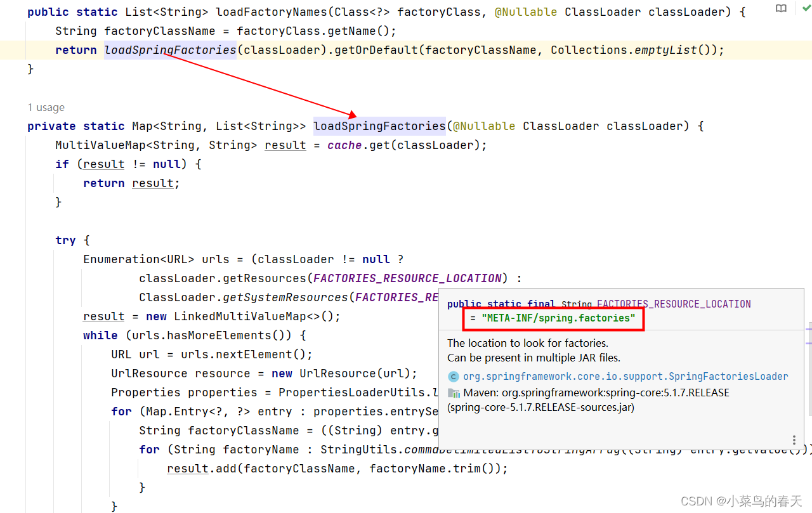
Task: Click Maven: org.springframework:spring-core:5.1.7.RELEASE text
Action: (x=596, y=393)
